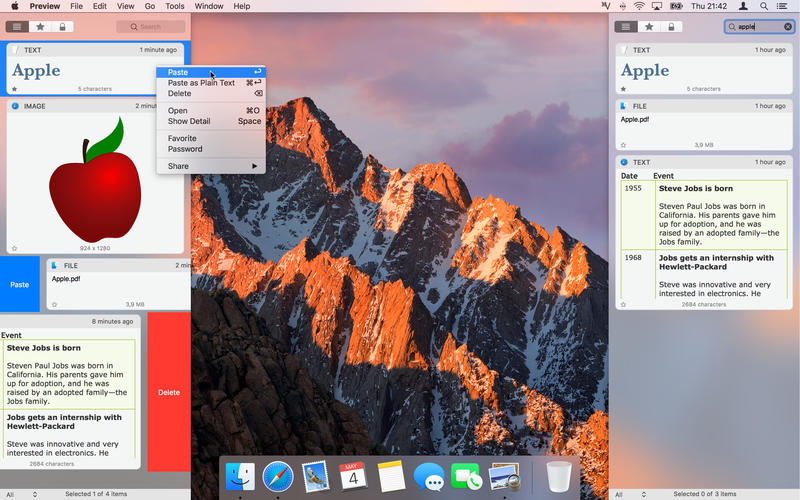
Task: Toggle the star on the Apple text clip from 1 hour ago
Action: pyautogui.click(x=623, y=89)
